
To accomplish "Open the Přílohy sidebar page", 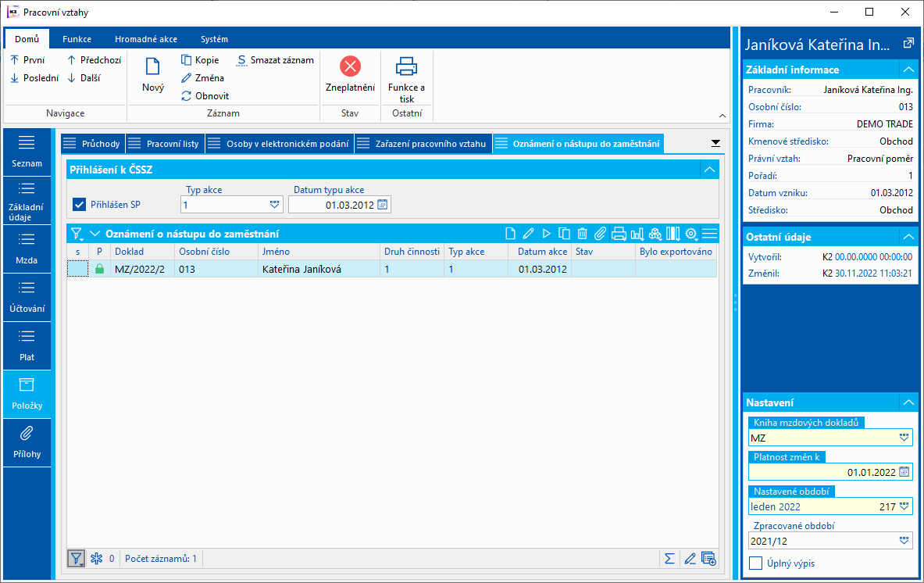I will 27,442.
